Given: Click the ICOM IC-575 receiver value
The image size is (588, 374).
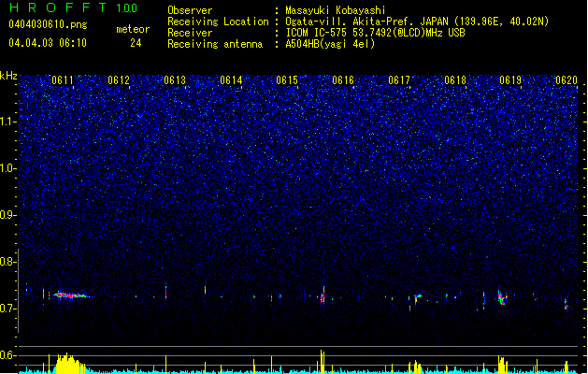Looking at the screenshot, I should (375, 33).
